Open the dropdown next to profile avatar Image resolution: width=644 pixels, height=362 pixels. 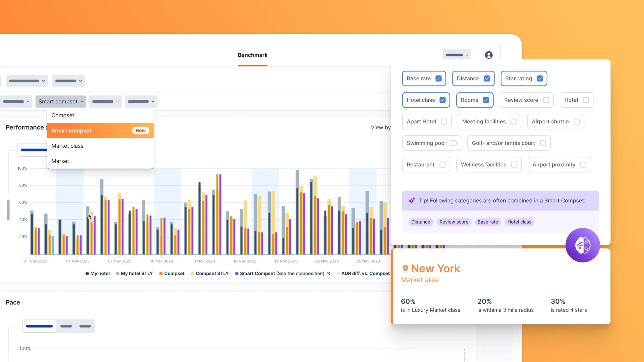457,55
